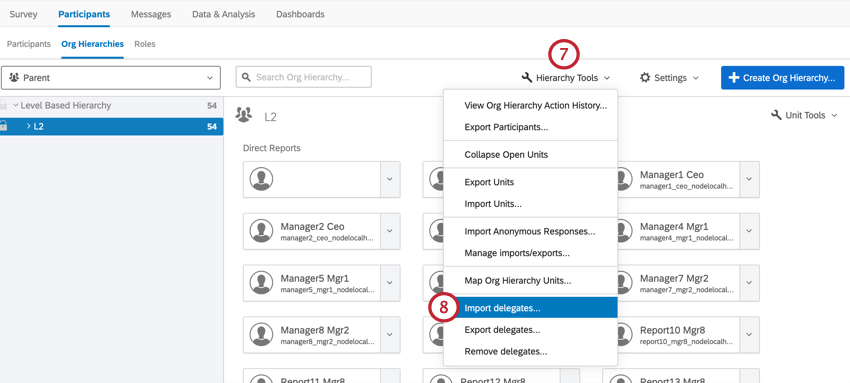Image resolution: width=850 pixels, height=383 pixels.
Task: Open dropdown arrow on Manager4 Mgr1 card
Action: pos(749,231)
